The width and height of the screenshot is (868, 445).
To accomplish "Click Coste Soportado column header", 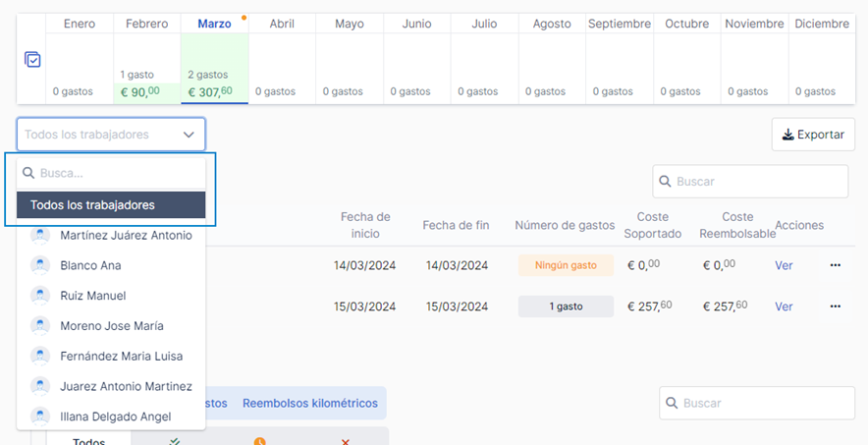I will click(653, 225).
